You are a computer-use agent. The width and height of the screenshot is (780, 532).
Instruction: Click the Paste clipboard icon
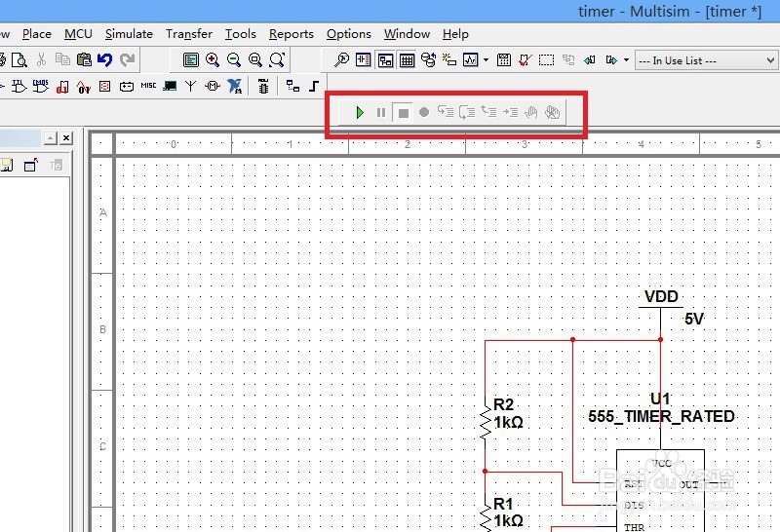84,59
